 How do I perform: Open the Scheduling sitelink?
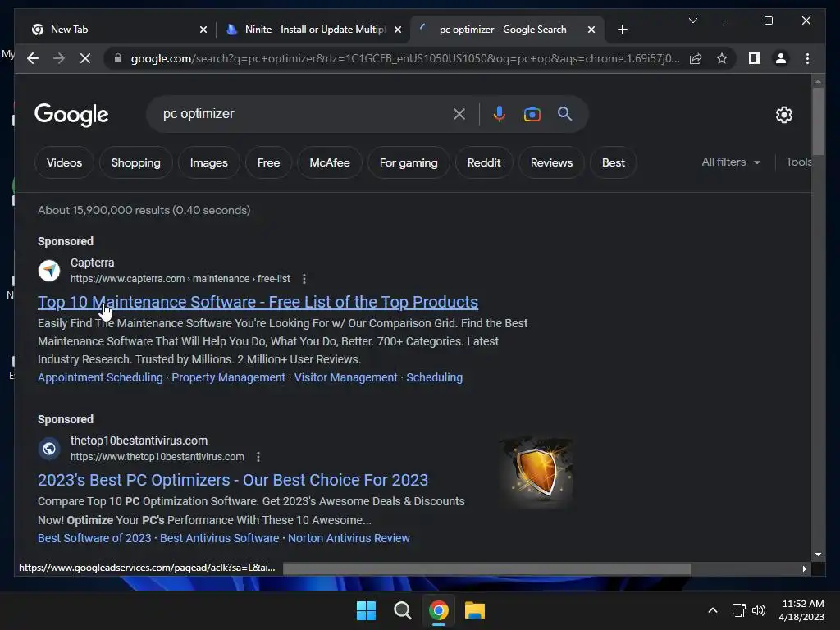click(434, 377)
